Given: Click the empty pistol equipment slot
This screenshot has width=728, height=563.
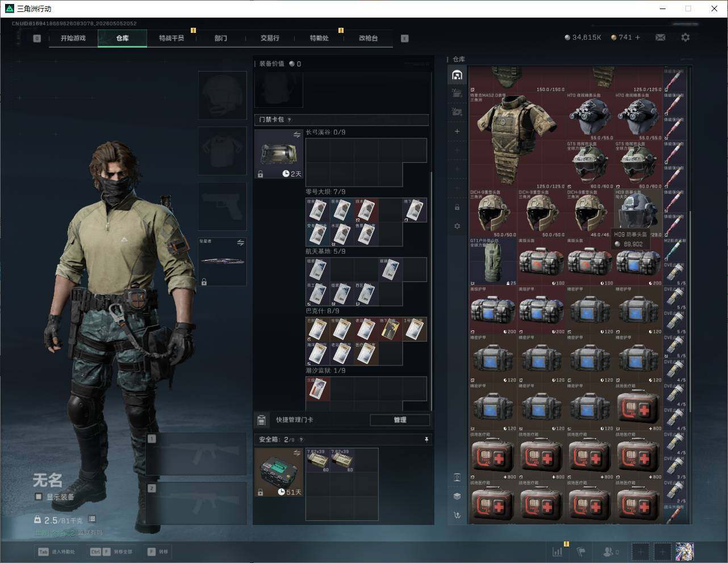Looking at the screenshot, I should click(x=222, y=206).
